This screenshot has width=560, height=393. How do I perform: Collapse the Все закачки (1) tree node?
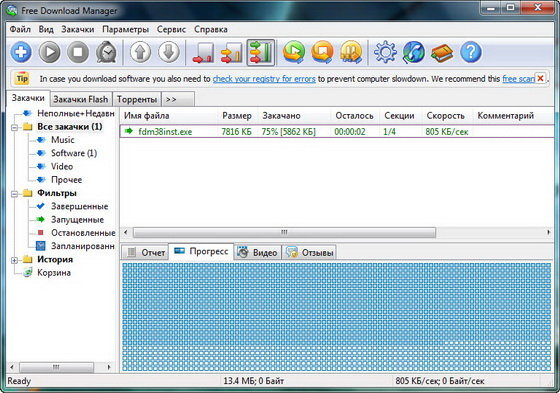(x=14, y=127)
